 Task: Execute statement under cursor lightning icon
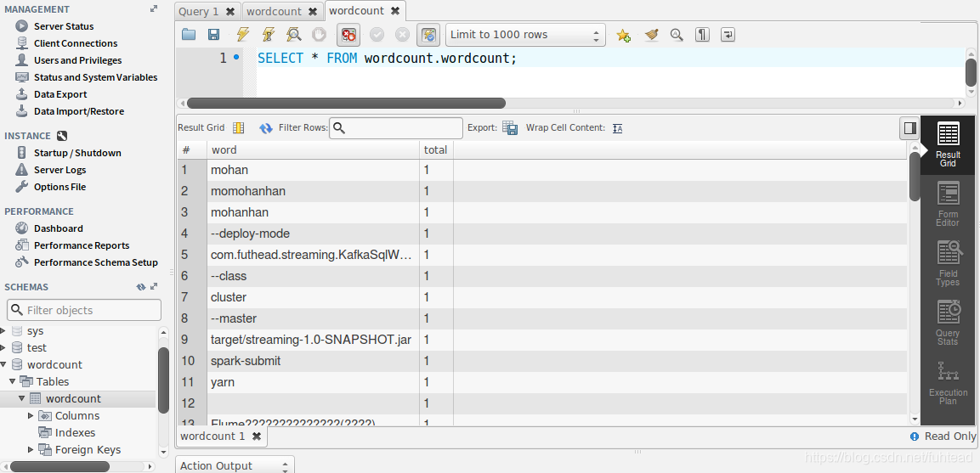click(x=268, y=34)
